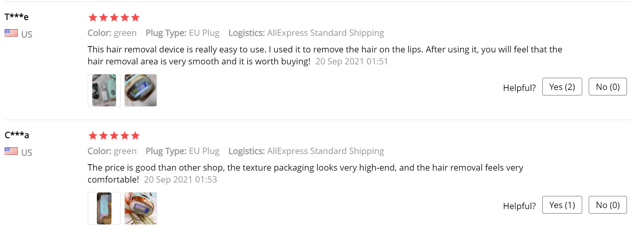Viewport: 644px width, 237px height.
Task: Click the Logistics label in T***e's review
Action: click(246, 33)
